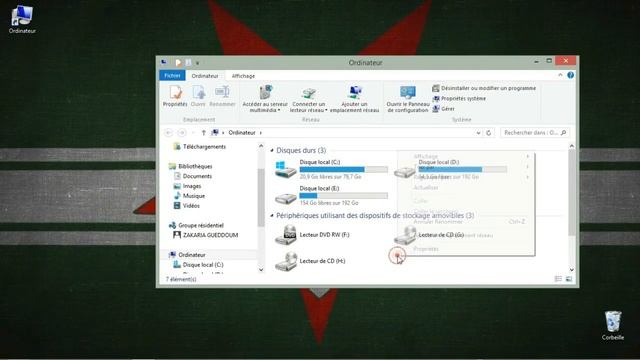Screen dimensions: 640x360
Task: Select Musique library
Action: pyautogui.click(x=189, y=196)
